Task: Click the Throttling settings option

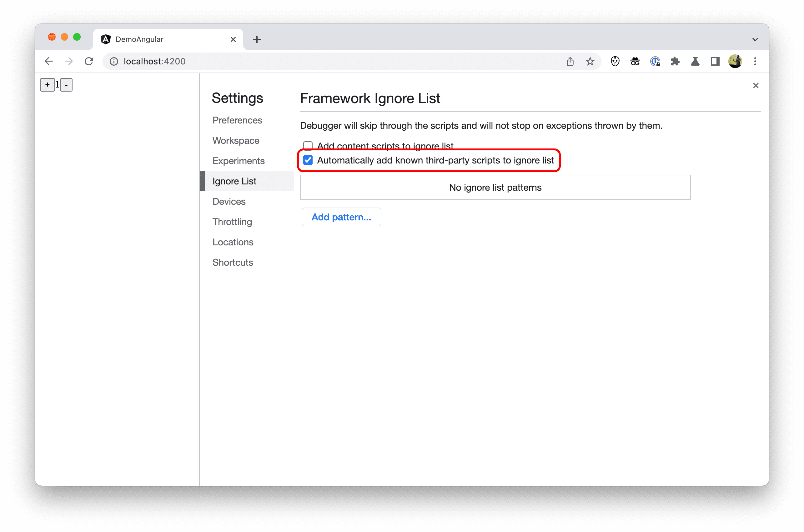Action: coord(232,222)
